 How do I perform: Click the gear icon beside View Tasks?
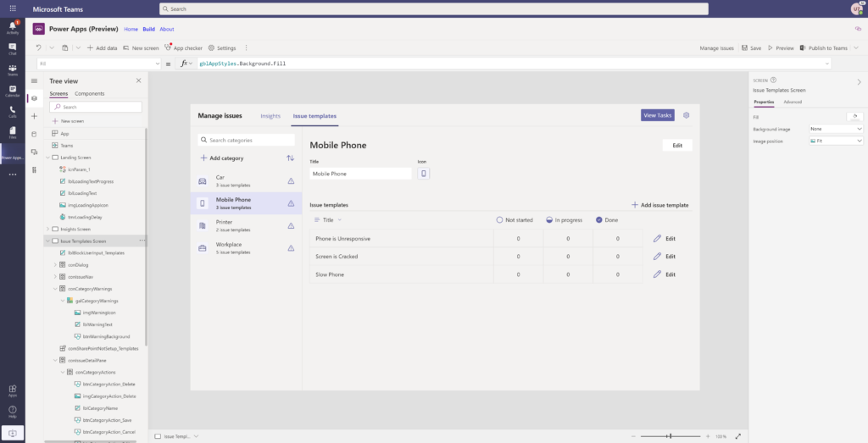coord(687,115)
